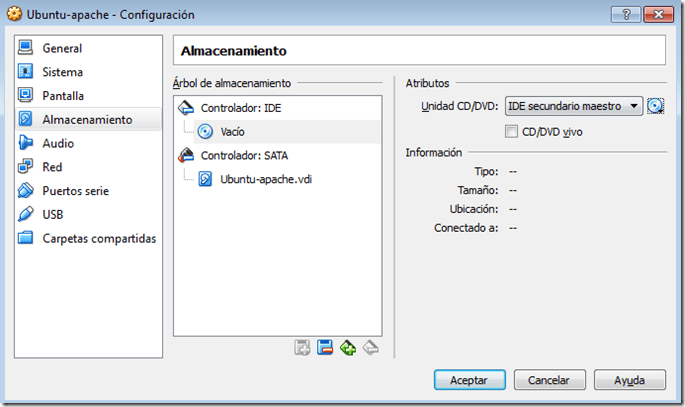Select the Vacío optical drive entry

pyautogui.click(x=232, y=131)
